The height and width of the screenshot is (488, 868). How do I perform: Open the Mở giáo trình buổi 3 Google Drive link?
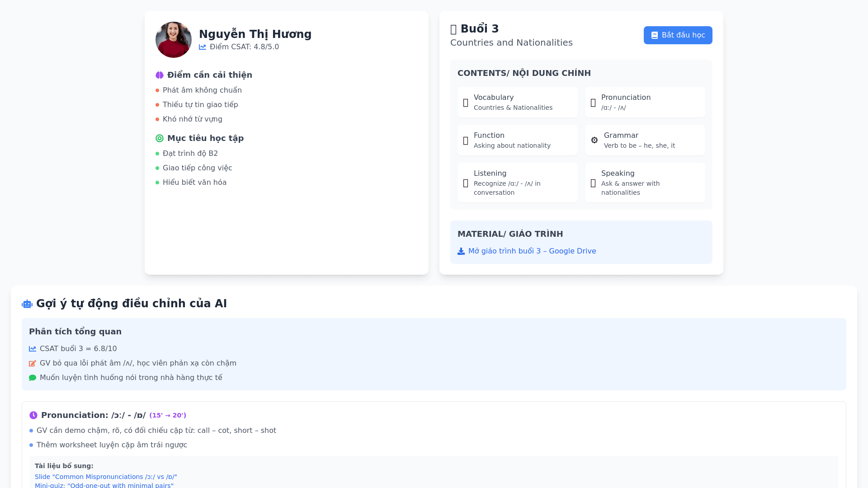coord(532,251)
